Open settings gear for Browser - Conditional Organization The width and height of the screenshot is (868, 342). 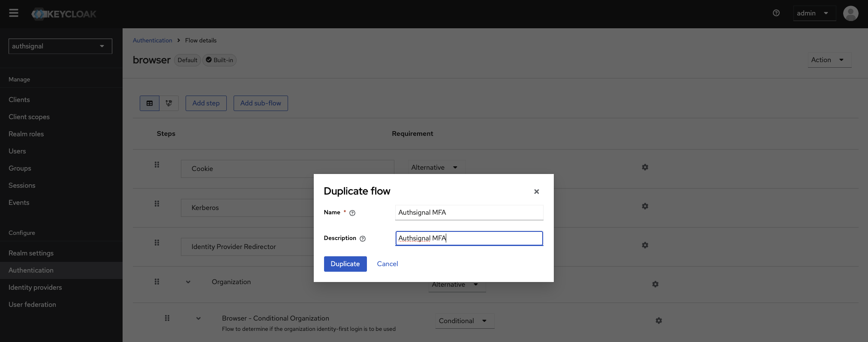[x=659, y=321]
